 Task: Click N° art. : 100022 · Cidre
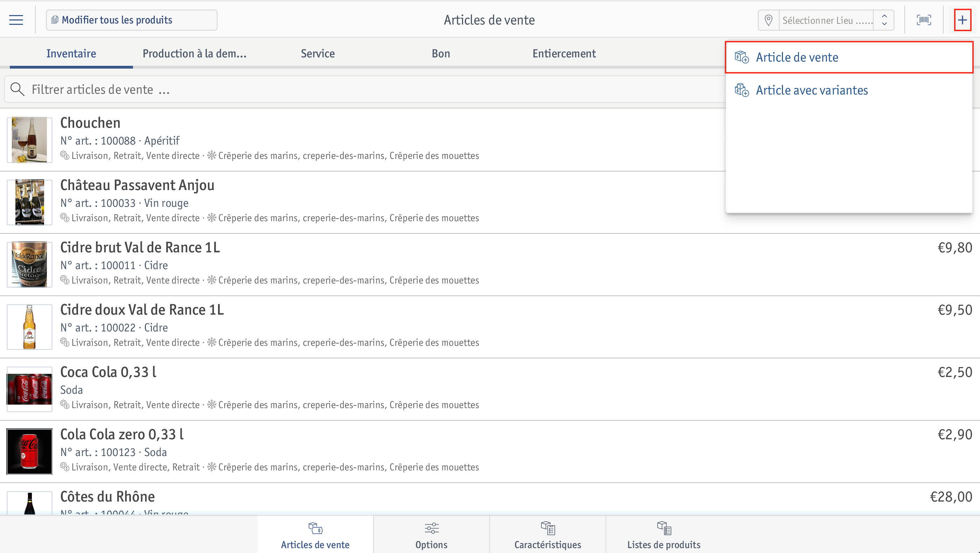[x=114, y=328]
